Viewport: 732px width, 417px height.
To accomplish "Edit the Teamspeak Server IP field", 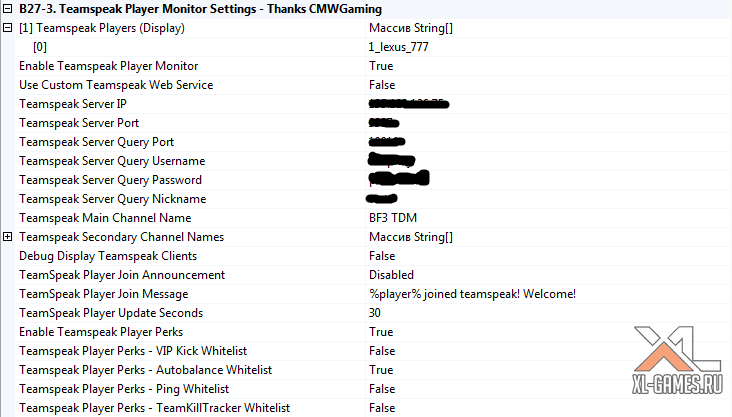I will pyautogui.click(x=408, y=104).
